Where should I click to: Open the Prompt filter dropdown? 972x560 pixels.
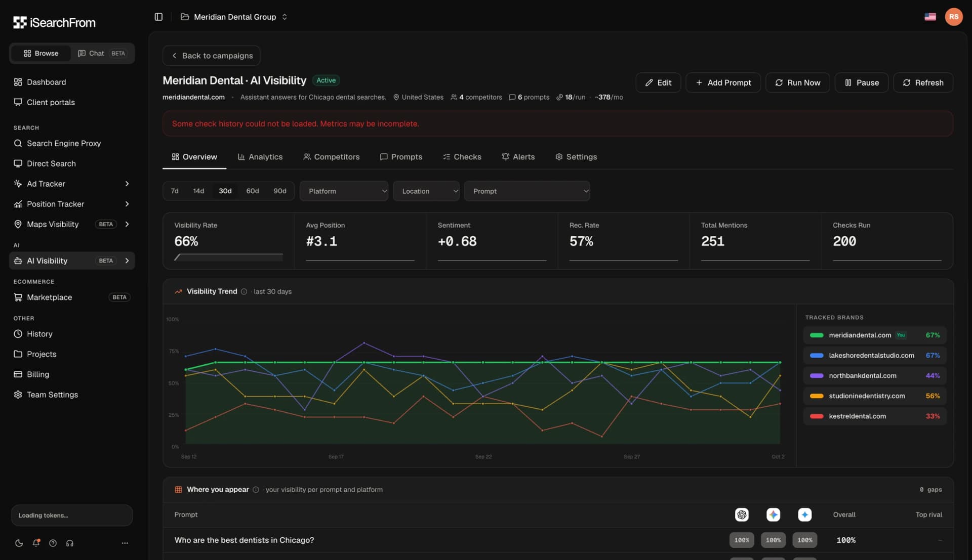click(526, 191)
